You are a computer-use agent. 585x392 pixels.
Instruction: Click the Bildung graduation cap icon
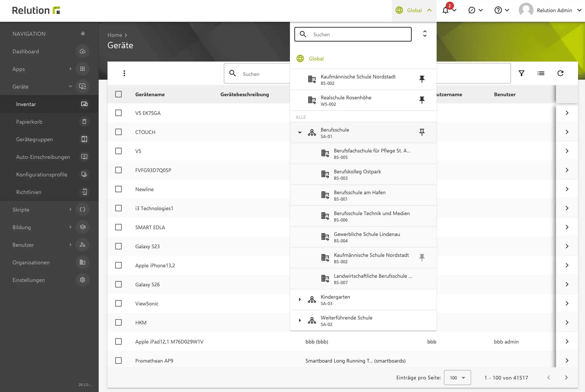coord(83,227)
